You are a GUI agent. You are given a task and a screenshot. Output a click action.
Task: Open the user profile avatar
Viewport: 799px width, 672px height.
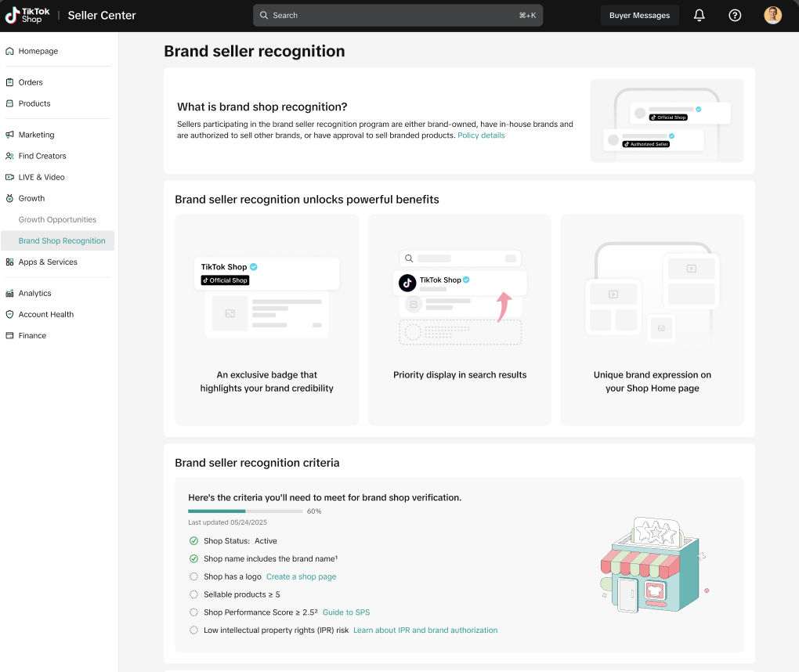click(x=772, y=16)
